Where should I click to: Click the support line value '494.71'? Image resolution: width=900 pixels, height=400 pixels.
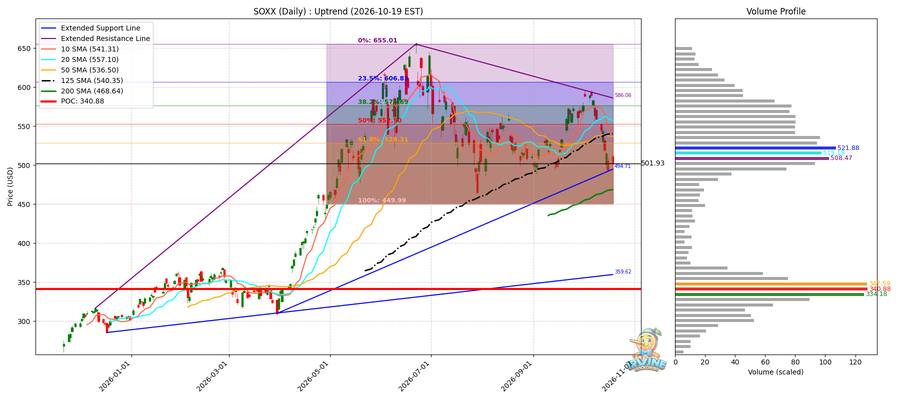(623, 166)
